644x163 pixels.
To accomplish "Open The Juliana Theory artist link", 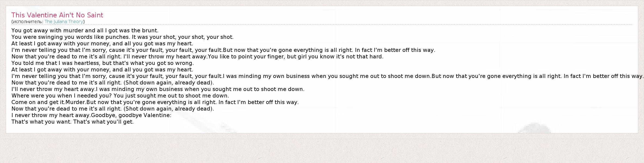I will 64,22.
